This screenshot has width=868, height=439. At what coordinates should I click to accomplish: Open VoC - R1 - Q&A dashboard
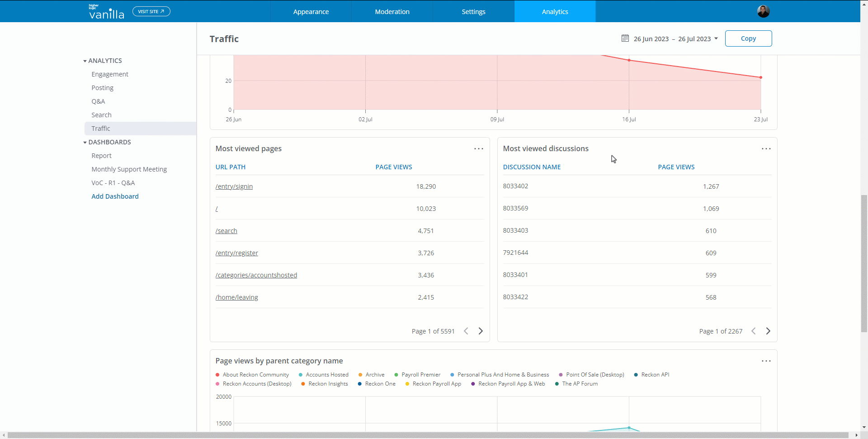click(x=113, y=183)
